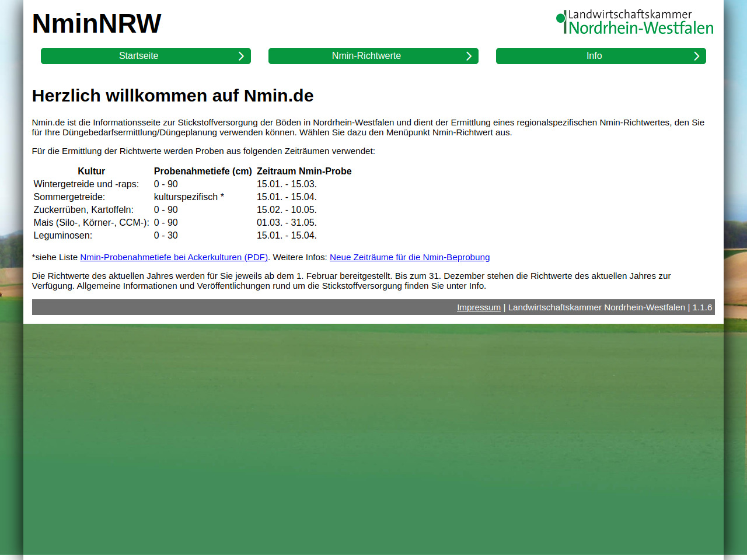Follow the Neue Zeiträume für die Nmin-Beprobung link

(409, 257)
